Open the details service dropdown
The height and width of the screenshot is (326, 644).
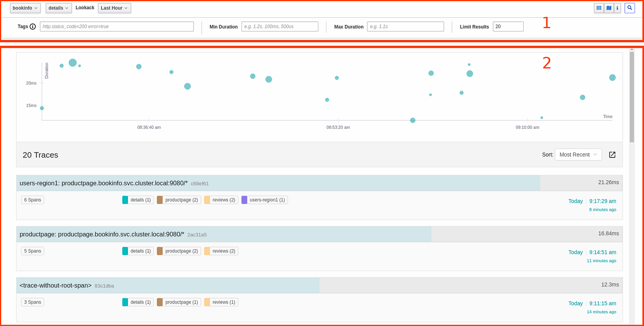pyautogui.click(x=58, y=8)
